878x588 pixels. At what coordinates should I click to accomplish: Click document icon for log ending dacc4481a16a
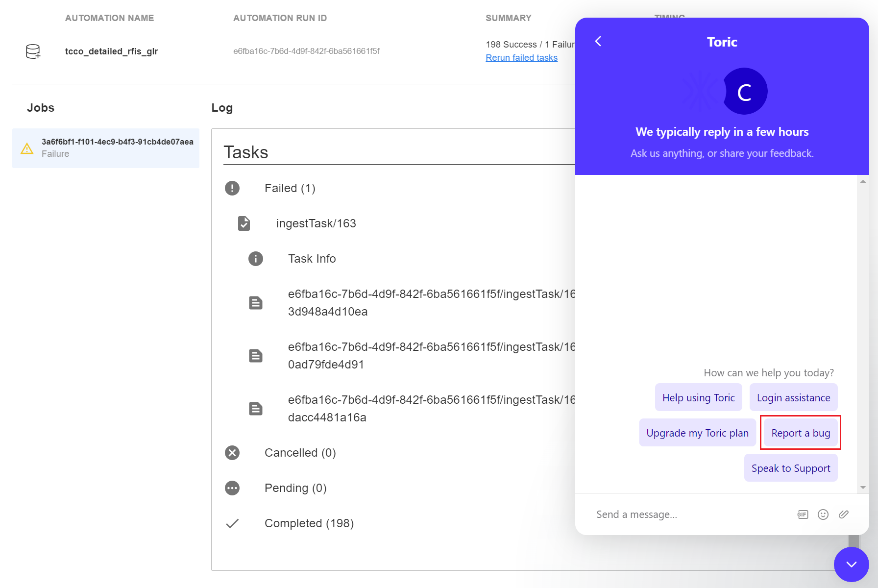pyautogui.click(x=256, y=409)
